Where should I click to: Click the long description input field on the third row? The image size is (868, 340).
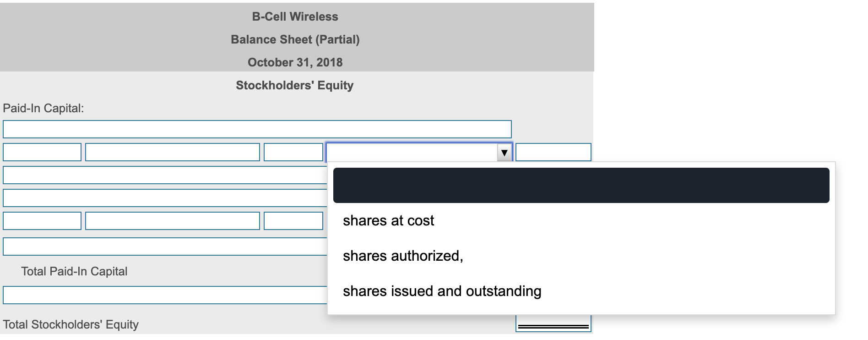tap(173, 152)
